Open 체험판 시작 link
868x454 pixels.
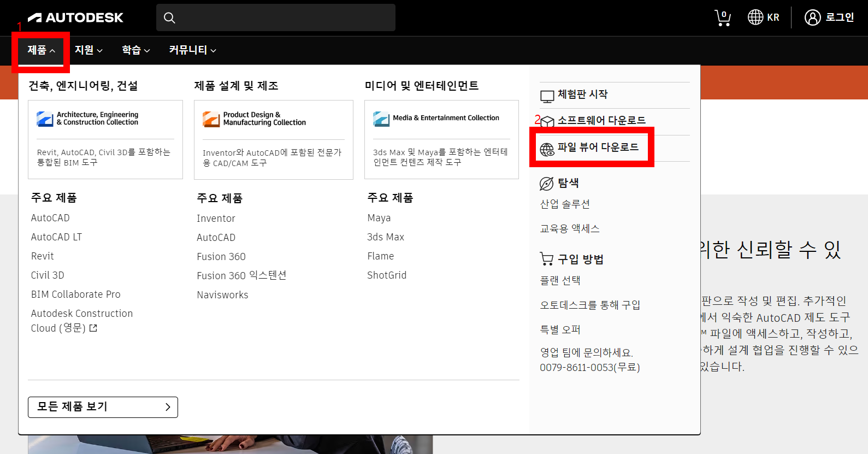click(x=582, y=94)
